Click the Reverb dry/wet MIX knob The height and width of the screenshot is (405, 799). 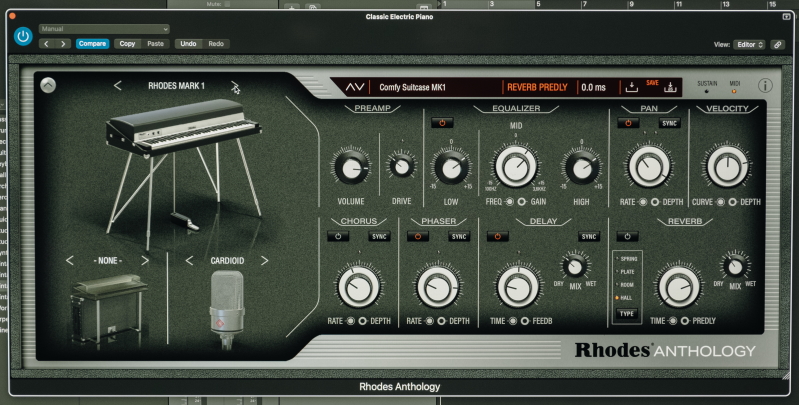735,266
